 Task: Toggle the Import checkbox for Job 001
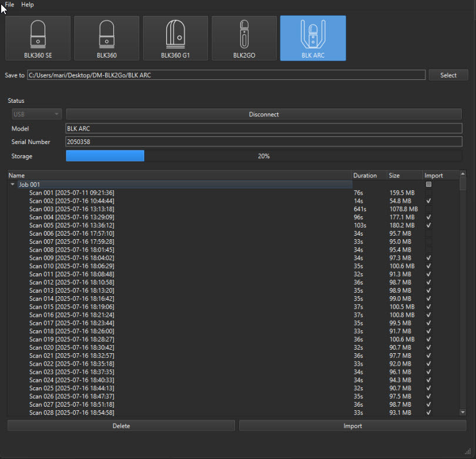click(428, 184)
